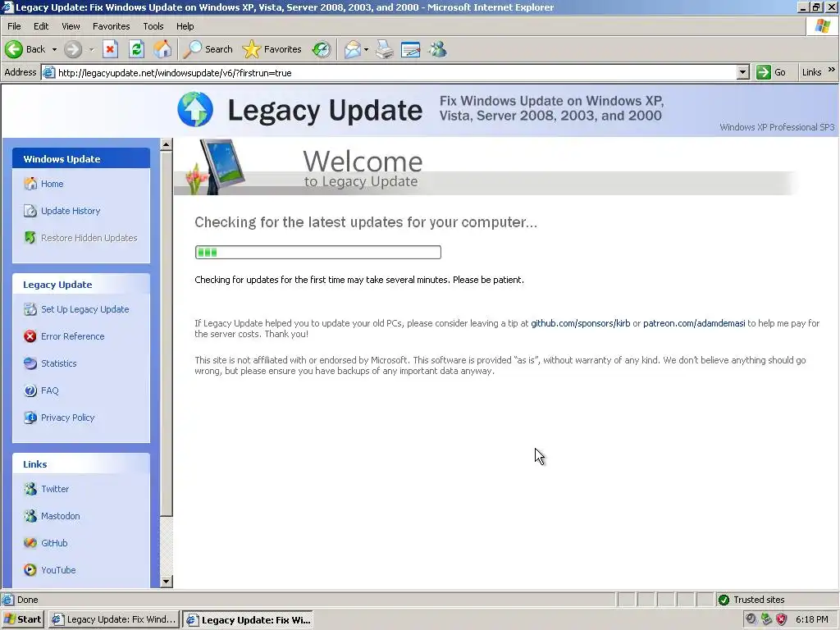Click the FAQ question mark icon

pos(30,390)
